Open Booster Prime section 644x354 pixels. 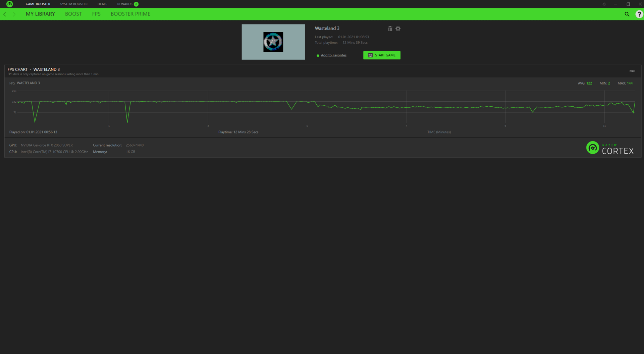(130, 14)
